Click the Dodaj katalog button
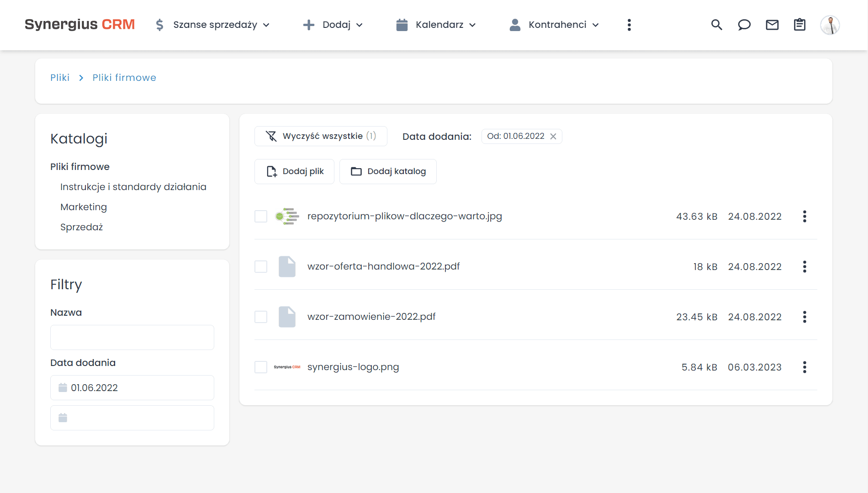Image resolution: width=868 pixels, height=493 pixels. (x=388, y=171)
